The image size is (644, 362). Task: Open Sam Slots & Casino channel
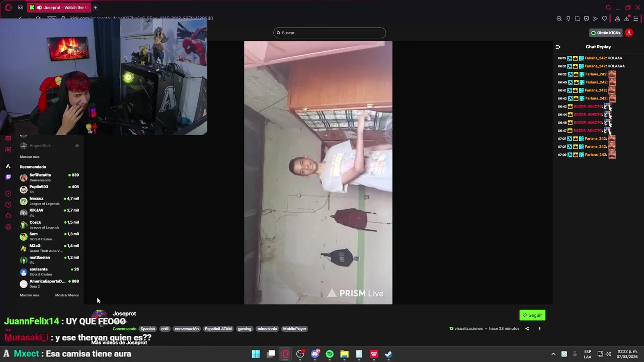coord(49,236)
